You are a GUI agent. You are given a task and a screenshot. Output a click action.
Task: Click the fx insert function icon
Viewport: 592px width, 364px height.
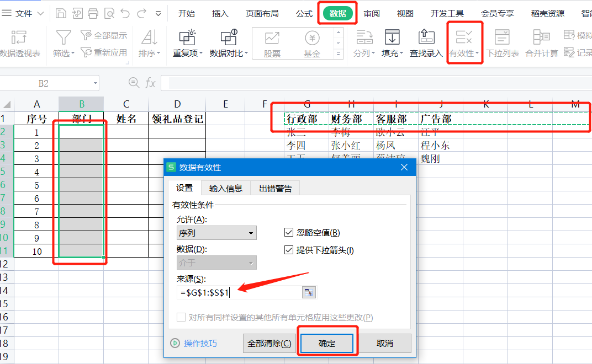[150, 83]
